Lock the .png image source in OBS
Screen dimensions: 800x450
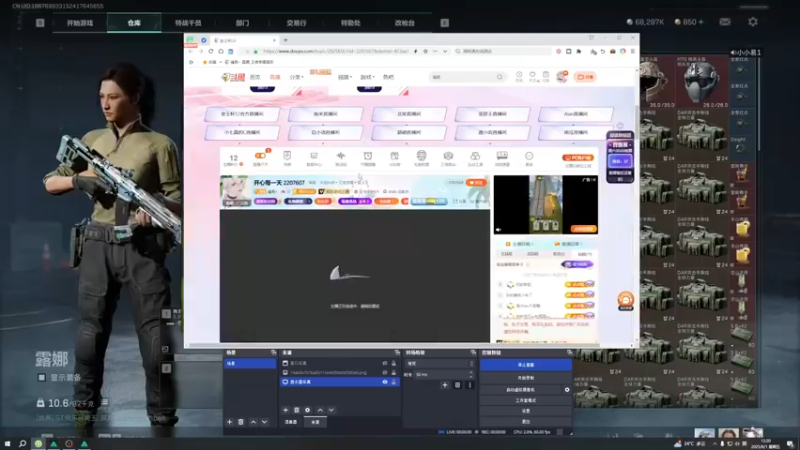pos(393,372)
